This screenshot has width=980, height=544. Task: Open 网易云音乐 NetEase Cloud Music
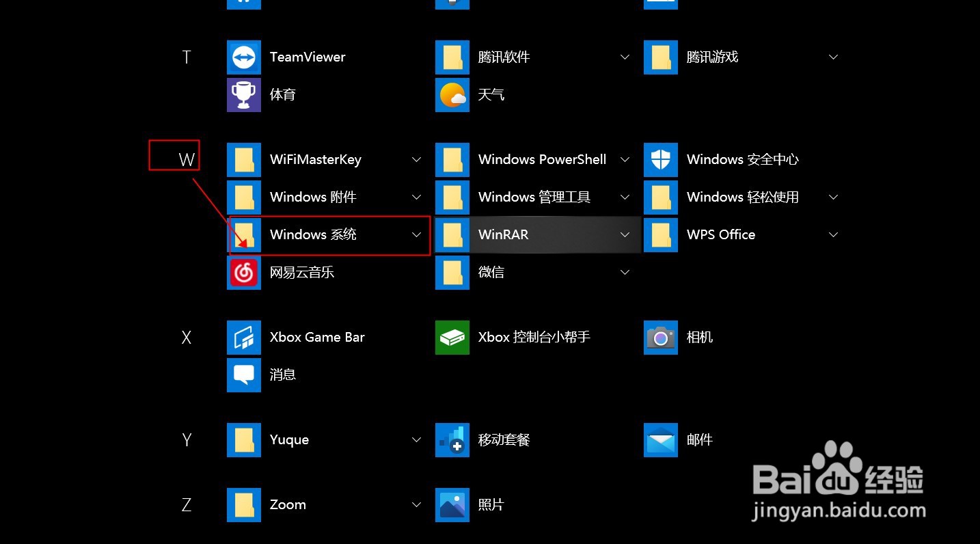302,272
